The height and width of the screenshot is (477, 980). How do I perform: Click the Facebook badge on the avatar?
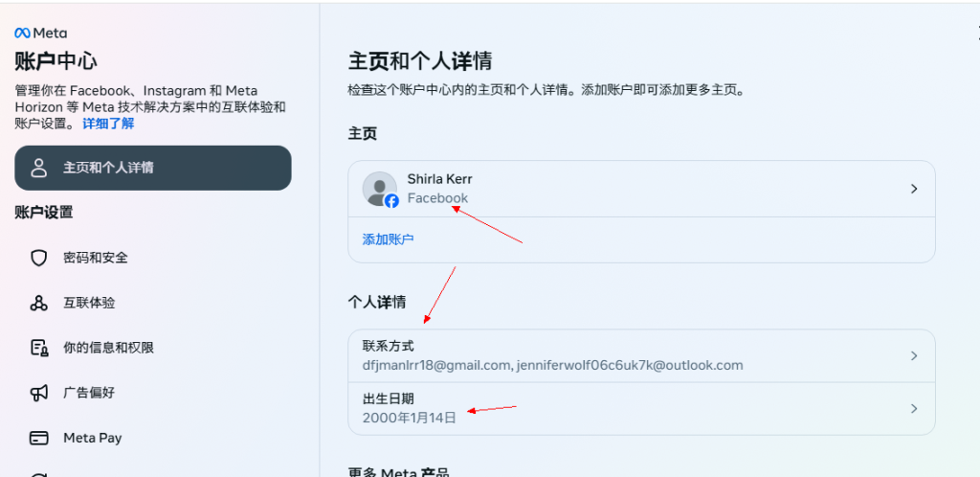pyautogui.click(x=391, y=201)
